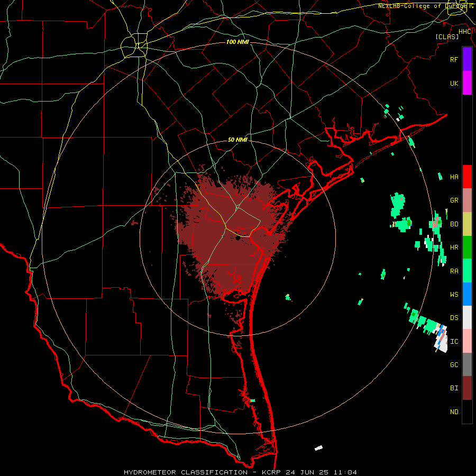Click the BD yellow legend swatch
The height and width of the screenshot is (476, 476).
coord(467,224)
